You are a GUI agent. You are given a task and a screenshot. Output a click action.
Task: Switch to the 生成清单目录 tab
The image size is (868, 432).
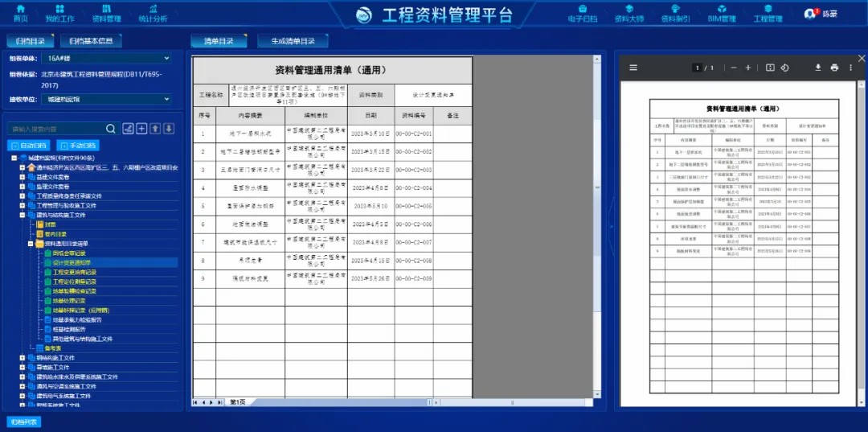pyautogui.click(x=293, y=41)
